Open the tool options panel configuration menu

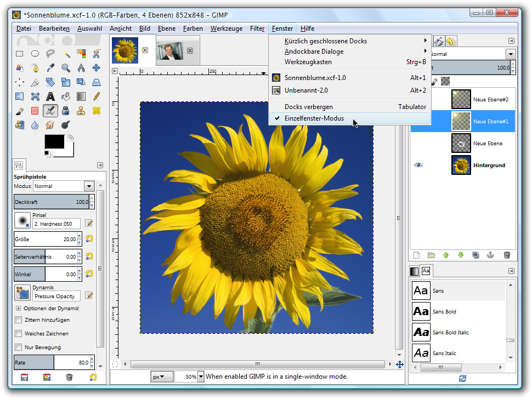coord(100,165)
